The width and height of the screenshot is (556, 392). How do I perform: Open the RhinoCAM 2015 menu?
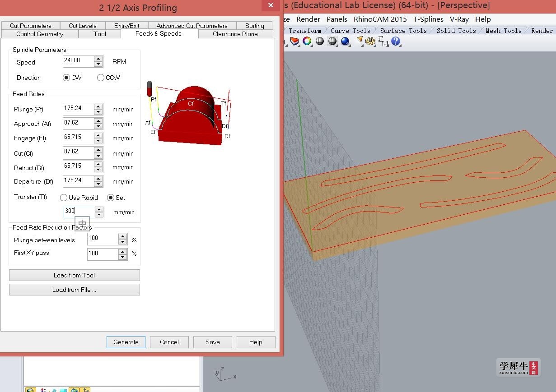[x=380, y=19]
